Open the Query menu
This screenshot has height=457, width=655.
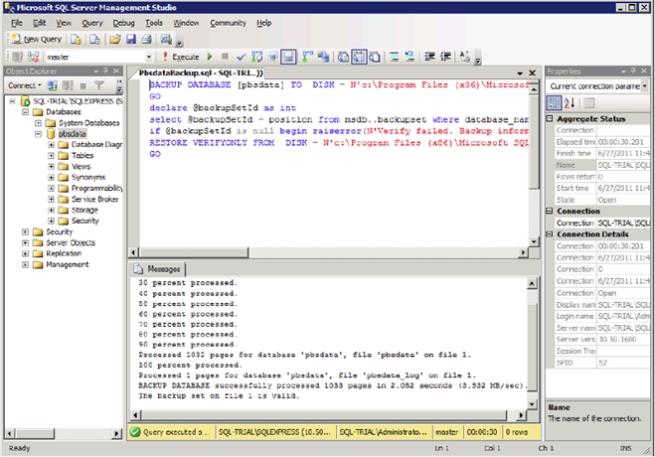point(92,22)
